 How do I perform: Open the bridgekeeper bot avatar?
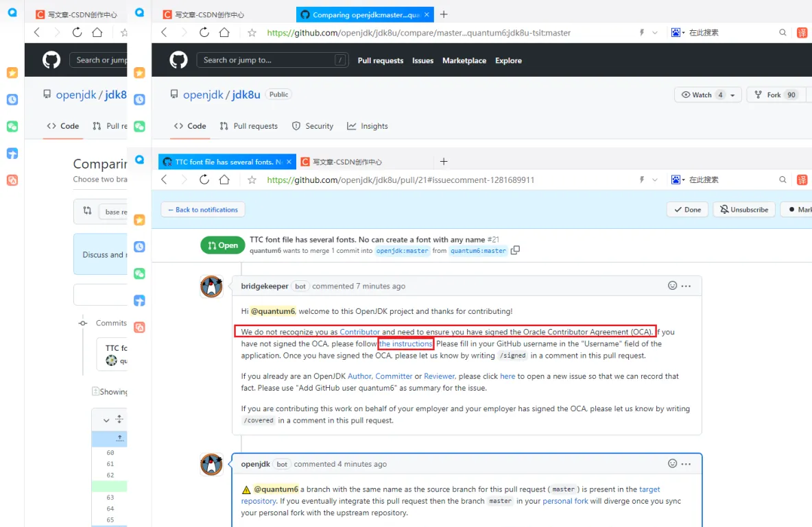[211, 286]
